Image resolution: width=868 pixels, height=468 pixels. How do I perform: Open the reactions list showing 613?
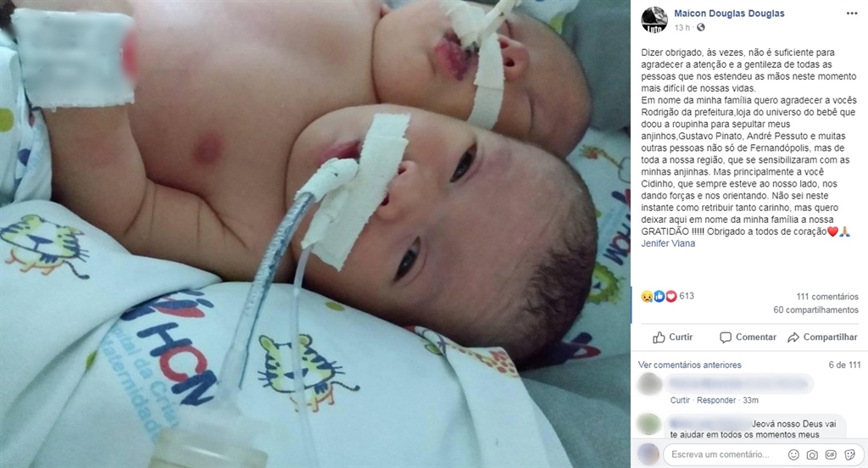667,296
